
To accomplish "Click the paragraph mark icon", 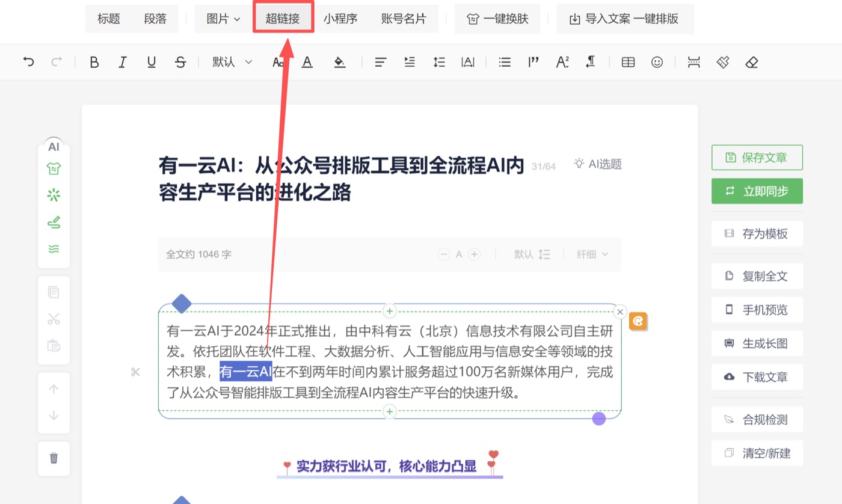I will point(591,61).
